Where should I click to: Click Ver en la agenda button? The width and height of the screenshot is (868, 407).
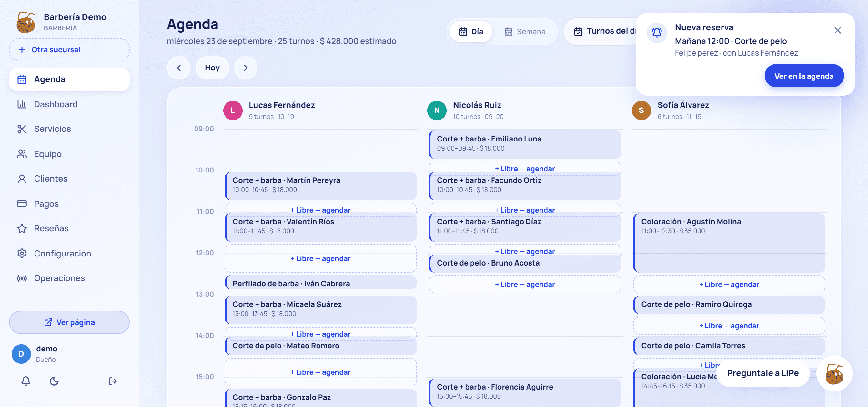click(x=804, y=76)
